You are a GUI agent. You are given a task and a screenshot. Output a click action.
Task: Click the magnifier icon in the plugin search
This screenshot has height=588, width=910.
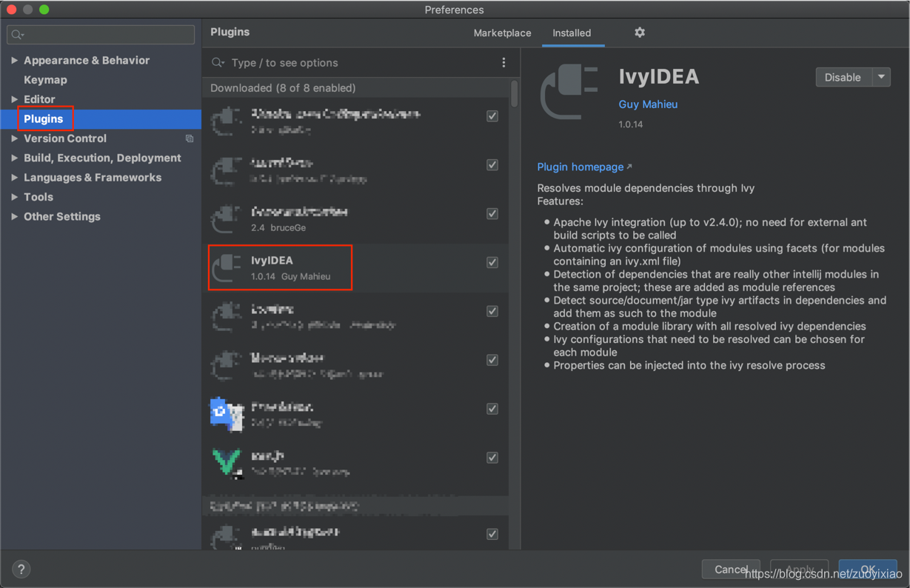coord(218,63)
